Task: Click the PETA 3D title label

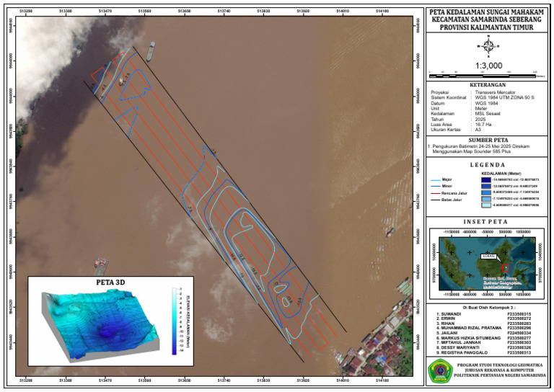Action: (x=110, y=282)
